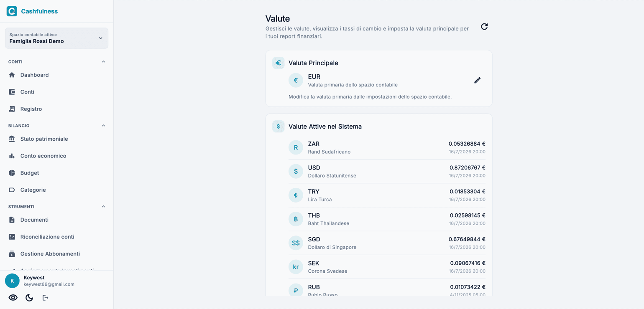
Task: Select Rand Sudafricano currency name
Action: (x=329, y=152)
